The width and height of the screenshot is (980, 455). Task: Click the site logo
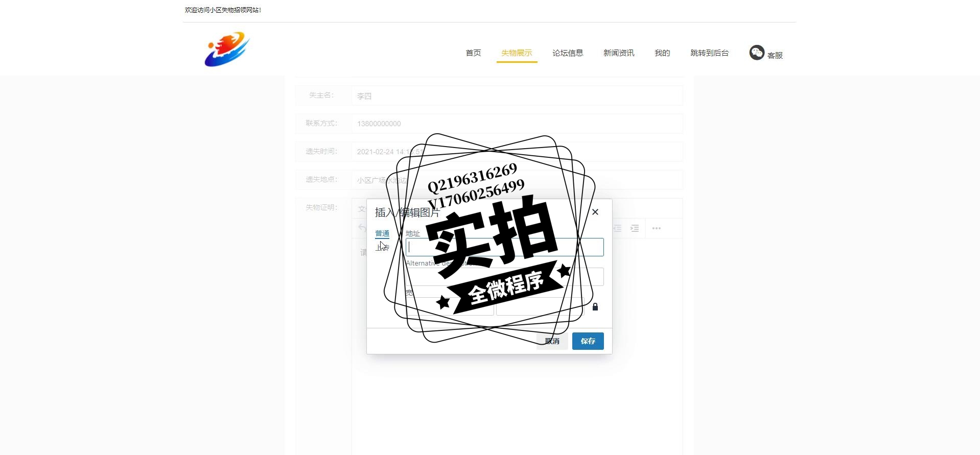point(227,49)
